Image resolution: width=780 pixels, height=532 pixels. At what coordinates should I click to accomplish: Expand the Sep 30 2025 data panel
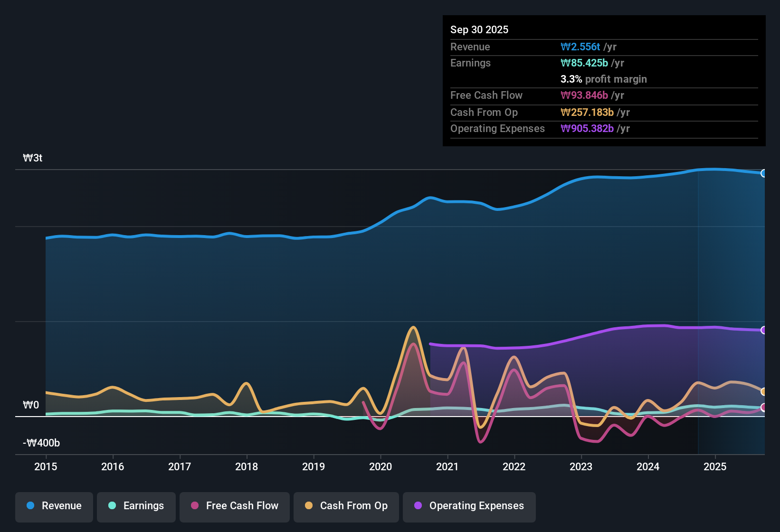pyautogui.click(x=479, y=29)
